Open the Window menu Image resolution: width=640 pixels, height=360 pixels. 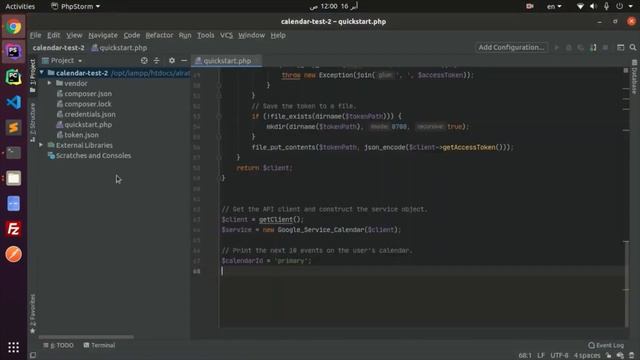pos(251,36)
